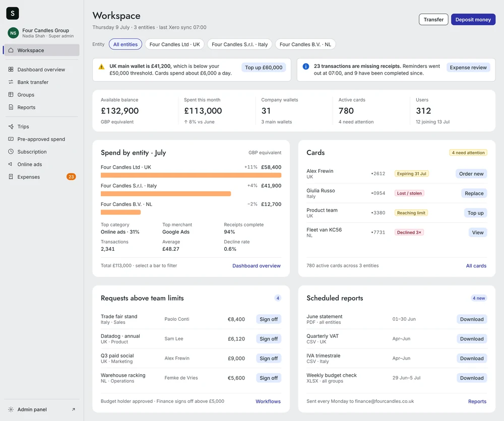This screenshot has height=421, width=504.
Task: Sign off Trade fair stand request
Action: point(269,319)
